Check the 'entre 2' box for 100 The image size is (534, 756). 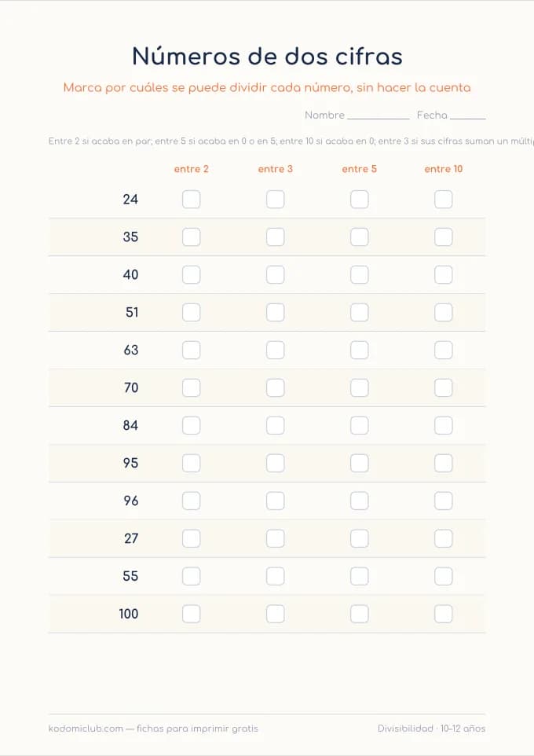pyautogui.click(x=192, y=614)
